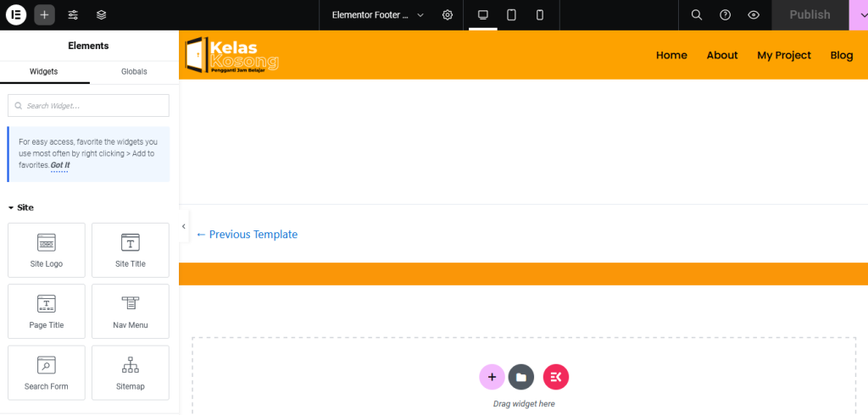Open template library folder button

pyautogui.click(x=521, y=377)
